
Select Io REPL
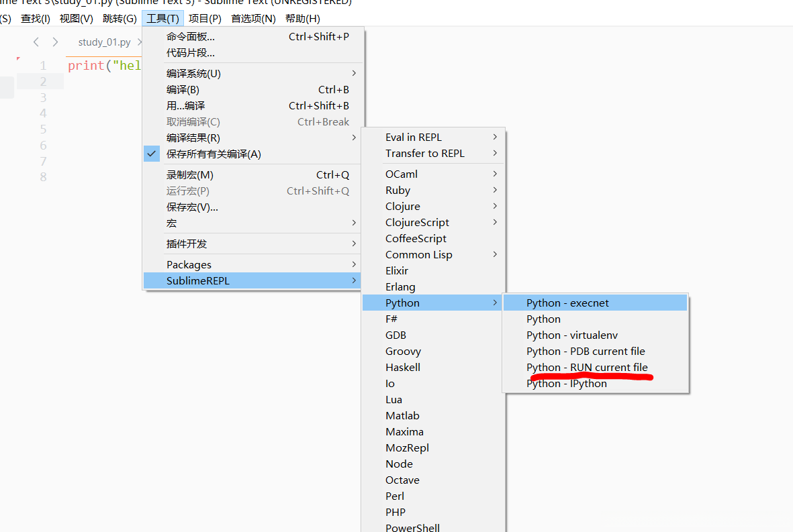click(x=433, y=384)
